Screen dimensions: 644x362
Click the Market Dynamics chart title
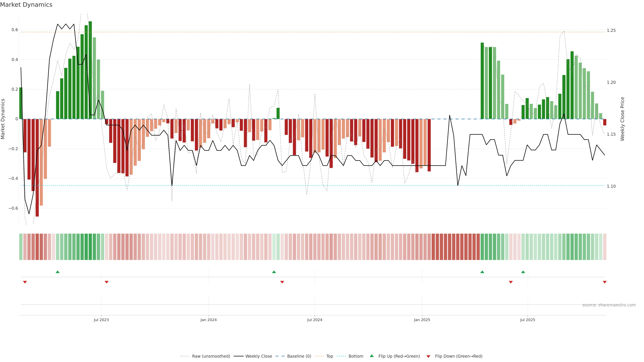(26, 5)
